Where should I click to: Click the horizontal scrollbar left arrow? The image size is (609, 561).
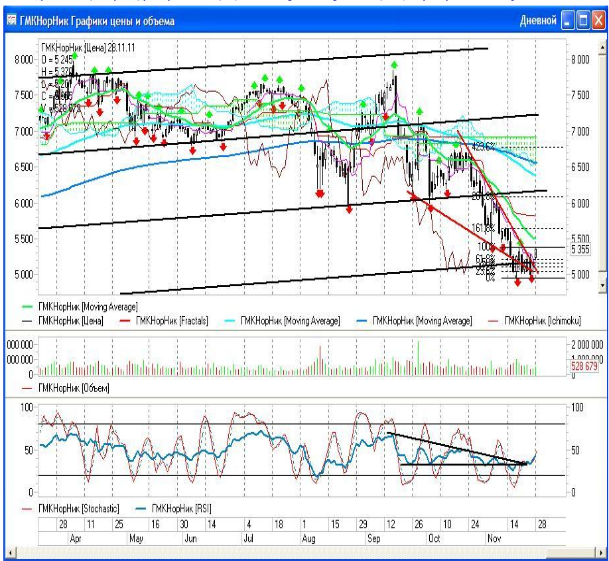(x=10, y=553)
